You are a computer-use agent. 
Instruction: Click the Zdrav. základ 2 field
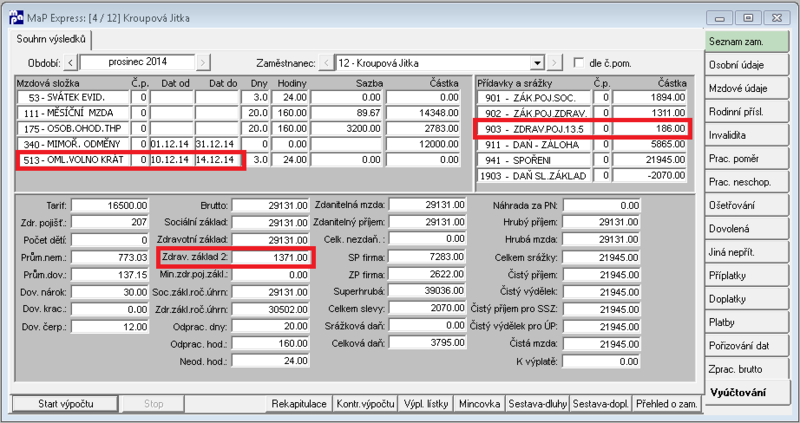click(270, 258)
